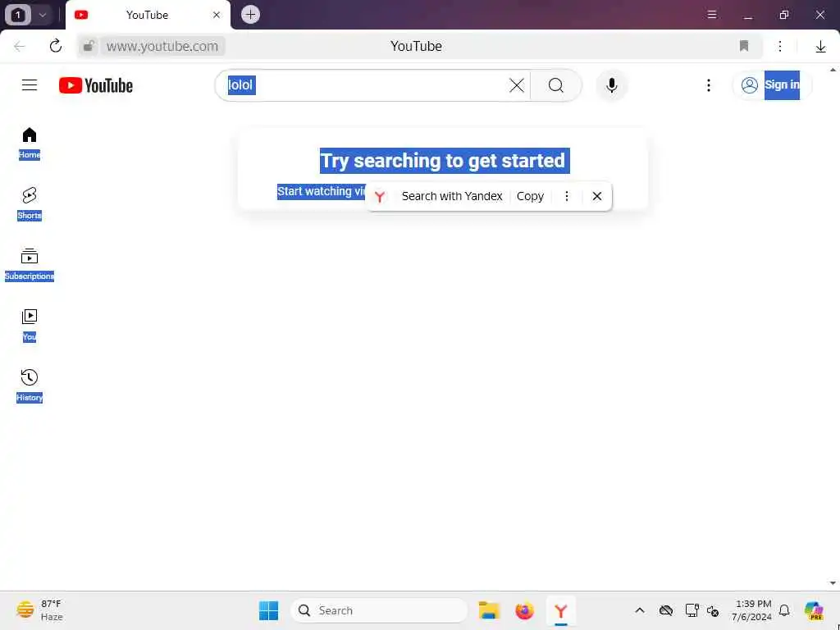Image resolution: width=840 pixels, height=630 pixels.
Task: Open the clock showing 1:39 PM
Action: tap(751, 610)
